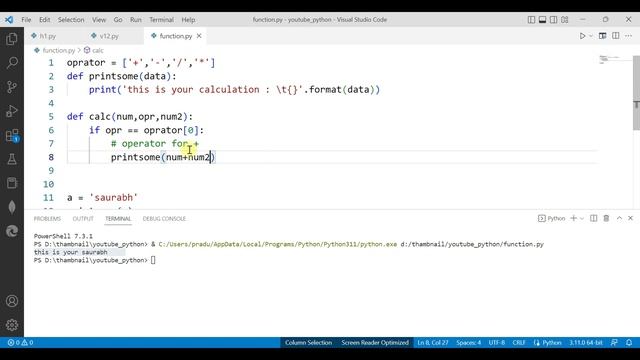The image size is (640, 360).
Task: Open the feedback icon in status bar
Action: pos(614,342)
